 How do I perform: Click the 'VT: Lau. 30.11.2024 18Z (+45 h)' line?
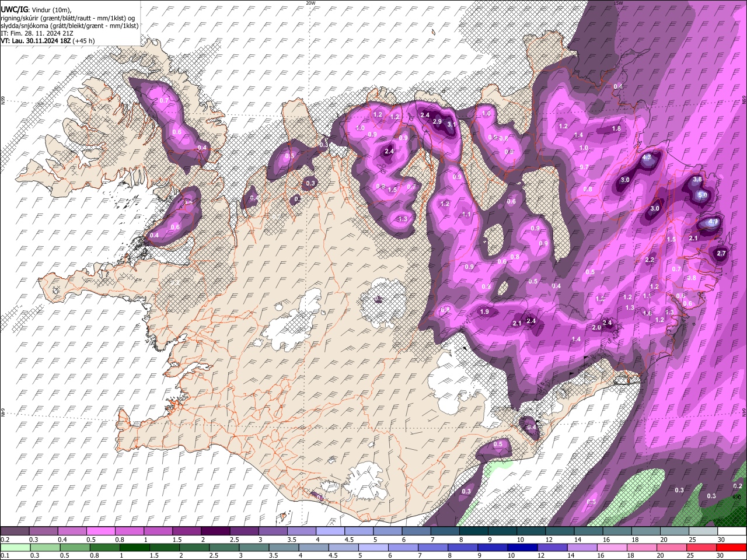coord(48,41)
